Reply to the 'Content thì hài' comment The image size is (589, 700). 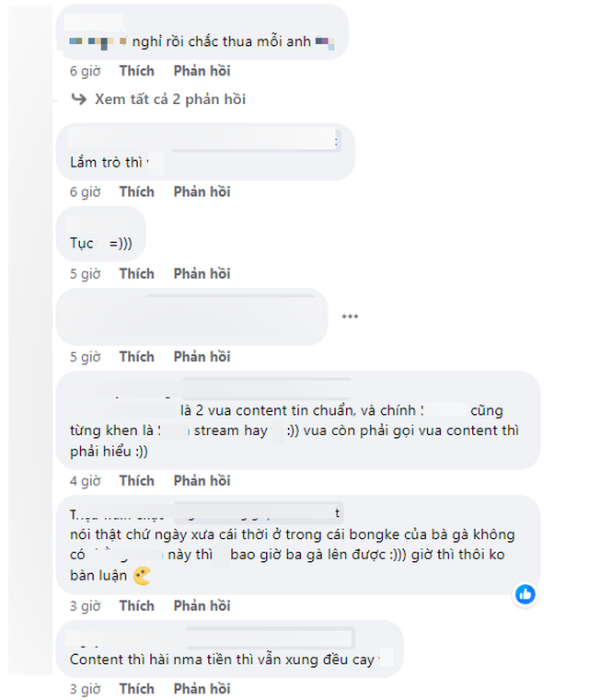(202, 688)
